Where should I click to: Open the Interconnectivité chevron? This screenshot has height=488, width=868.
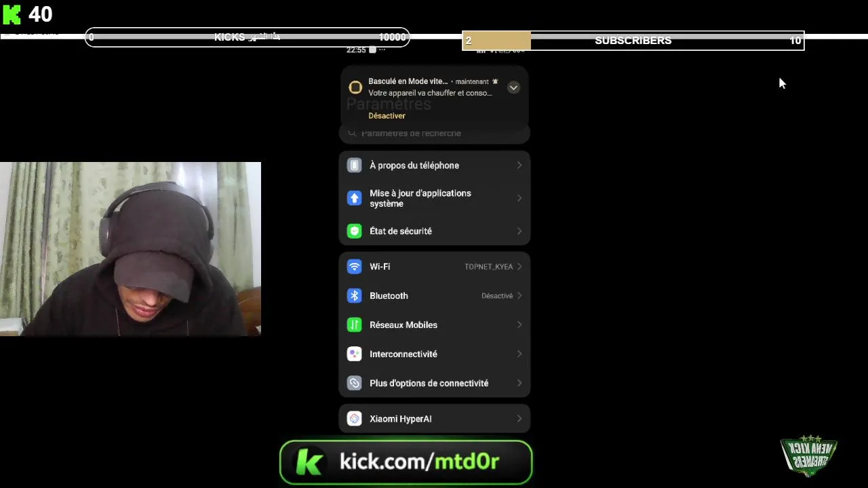(x=519, y=354)
